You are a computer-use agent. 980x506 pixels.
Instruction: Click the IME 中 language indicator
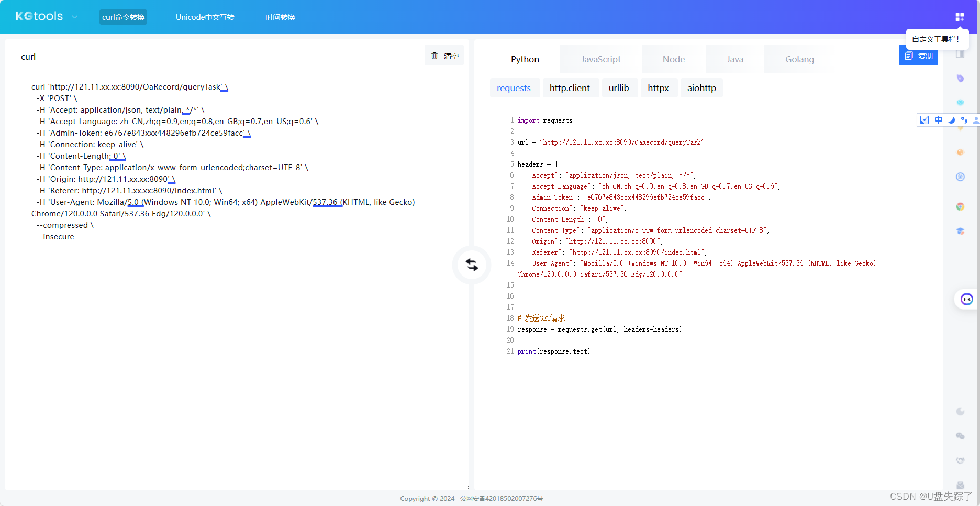(x=938, y=120)
